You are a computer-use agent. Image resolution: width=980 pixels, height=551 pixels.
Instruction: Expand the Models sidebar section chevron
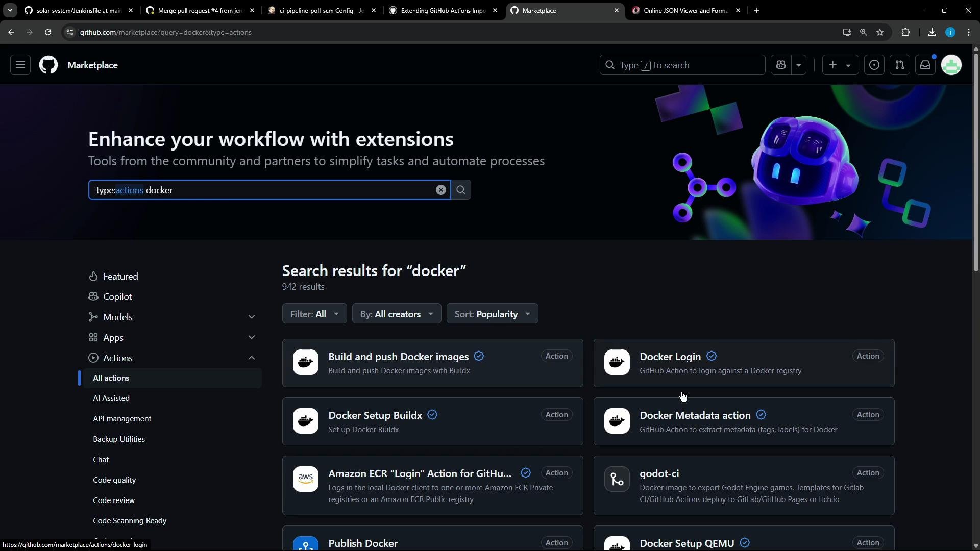[252, 317]
